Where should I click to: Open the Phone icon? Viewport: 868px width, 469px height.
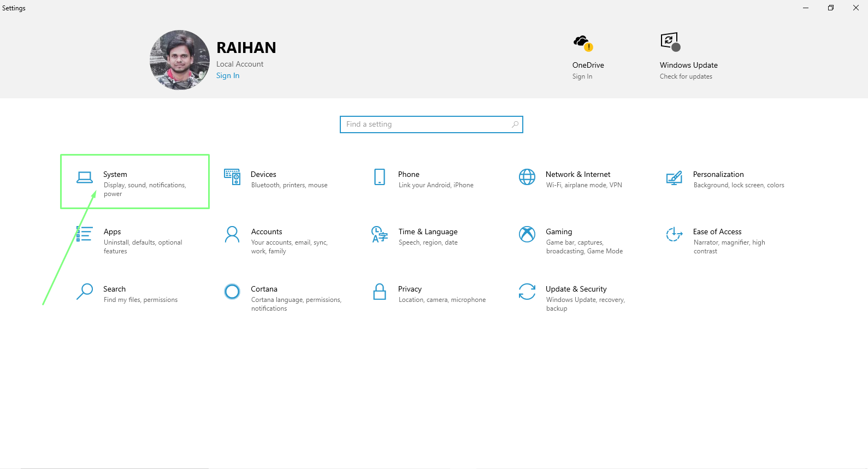[x=380, y=177]
